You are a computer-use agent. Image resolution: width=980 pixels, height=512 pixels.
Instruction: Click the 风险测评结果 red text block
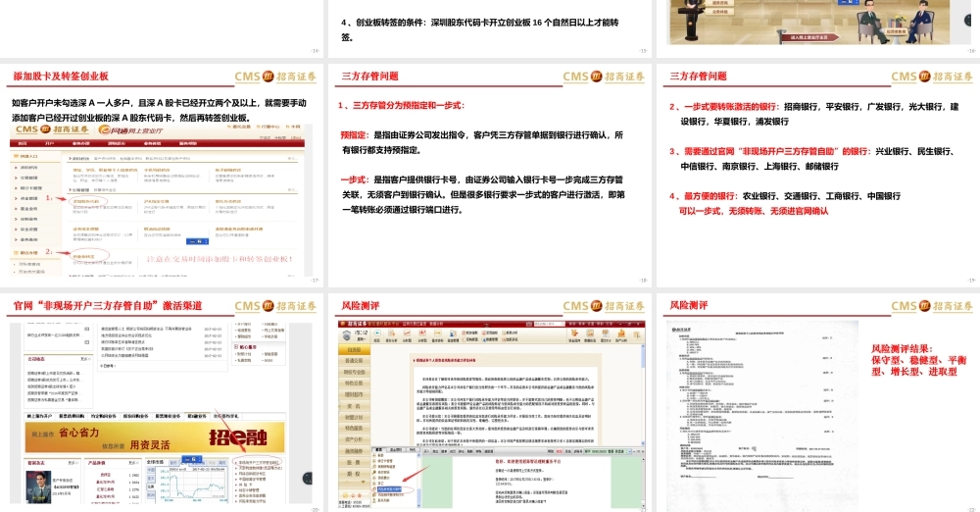919,360
